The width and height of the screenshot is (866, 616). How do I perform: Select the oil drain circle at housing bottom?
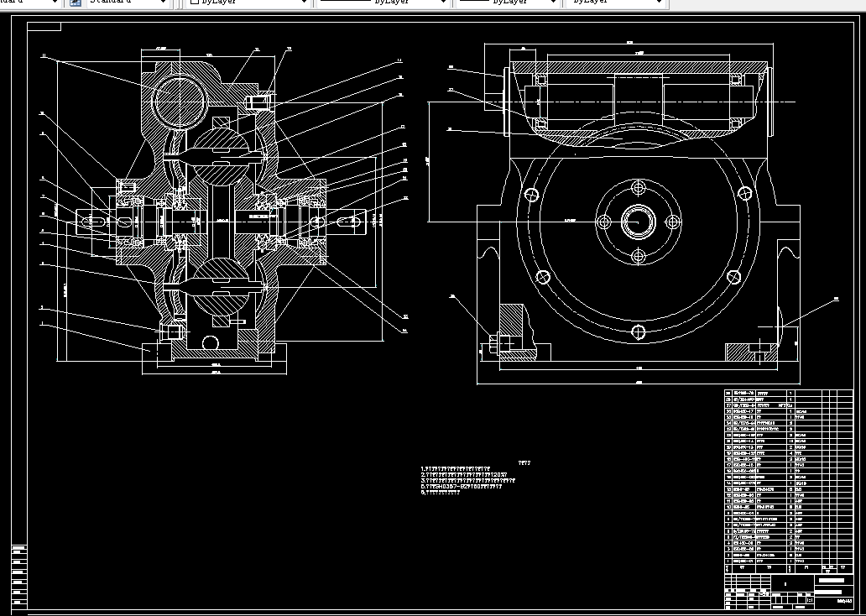coord(211,343)
